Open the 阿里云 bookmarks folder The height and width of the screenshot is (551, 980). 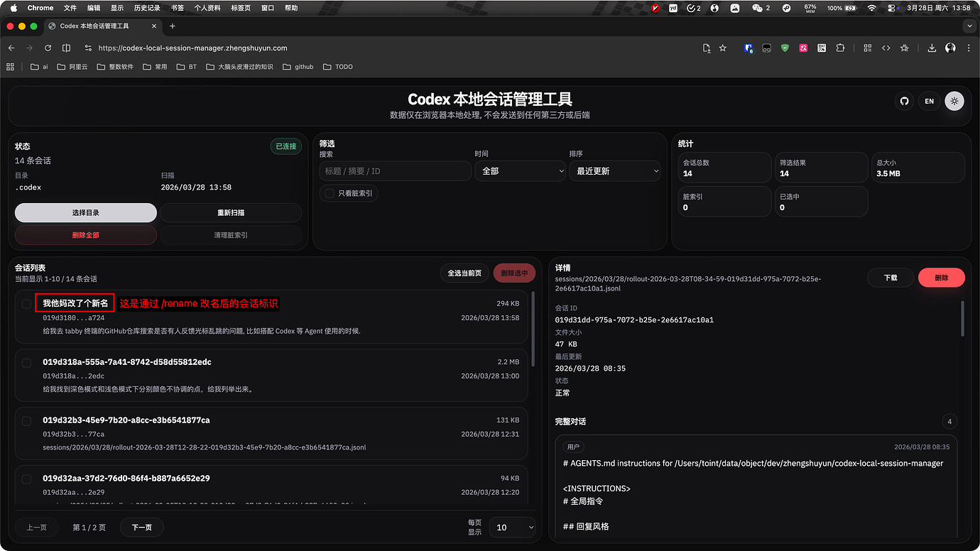(x=72, y=67)
